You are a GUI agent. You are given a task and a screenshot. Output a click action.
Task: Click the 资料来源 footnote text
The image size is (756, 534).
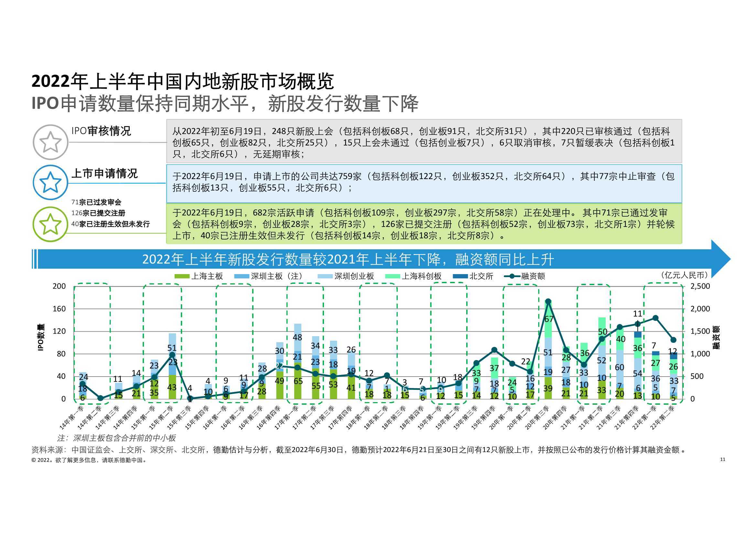[359, 450]
